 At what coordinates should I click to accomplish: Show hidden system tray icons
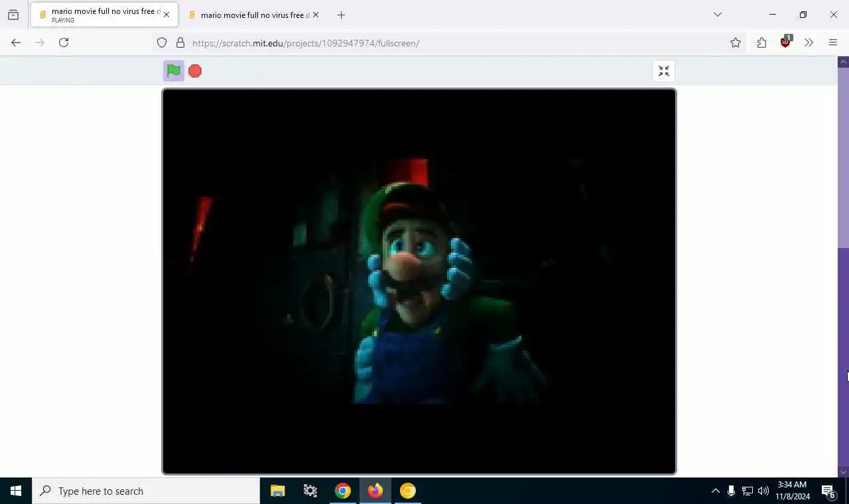pyautogui.click(x=715, y=491)
